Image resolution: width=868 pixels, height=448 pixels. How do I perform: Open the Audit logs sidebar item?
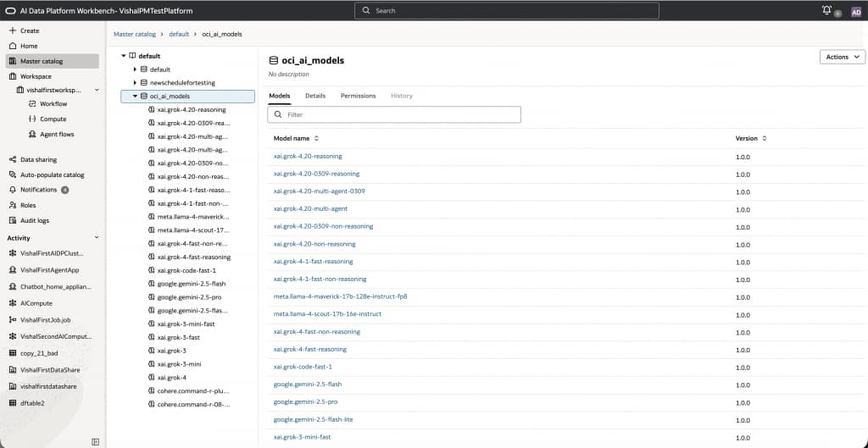[x=35, y=220]
